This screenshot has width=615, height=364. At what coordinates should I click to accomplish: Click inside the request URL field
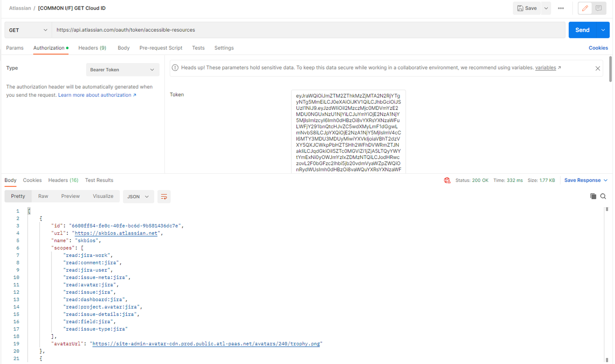(307, 30)
